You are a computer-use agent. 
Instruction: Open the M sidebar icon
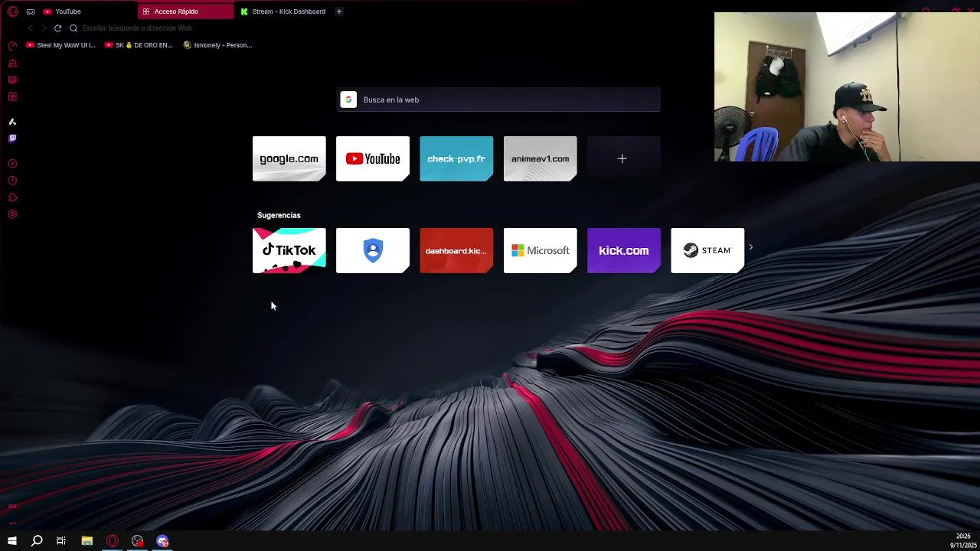pos(12,97)
